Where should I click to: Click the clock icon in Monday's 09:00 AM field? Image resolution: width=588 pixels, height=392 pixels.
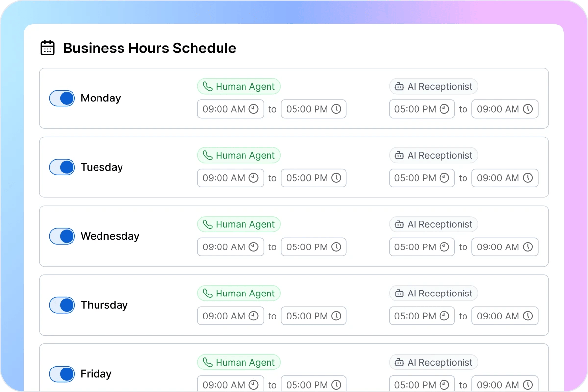click(x=254, y=109)
